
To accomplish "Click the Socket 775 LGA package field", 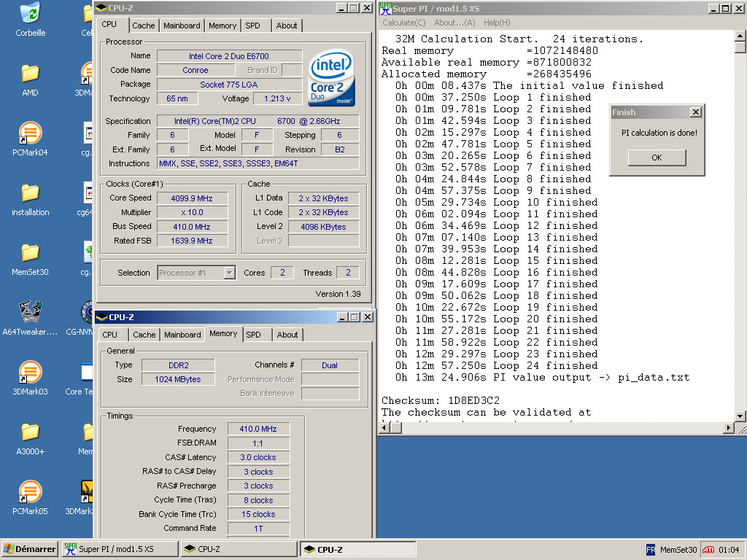I will coord(229,85).
